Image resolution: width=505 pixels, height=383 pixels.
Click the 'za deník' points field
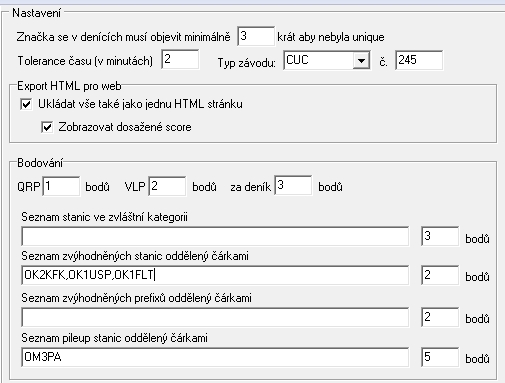click(x=293, y=185)
